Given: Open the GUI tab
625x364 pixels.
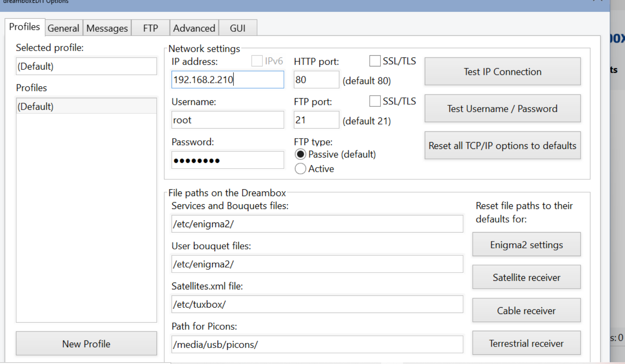Looking at the screenshot, I should (x=238, y=28).
